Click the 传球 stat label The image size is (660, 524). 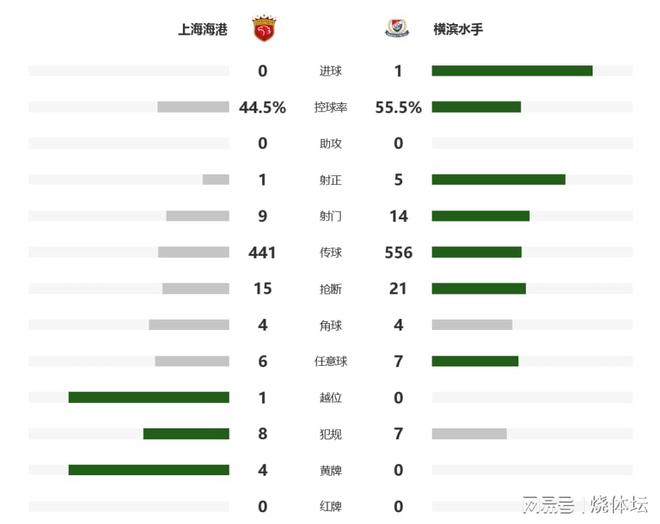coord(330,253)
